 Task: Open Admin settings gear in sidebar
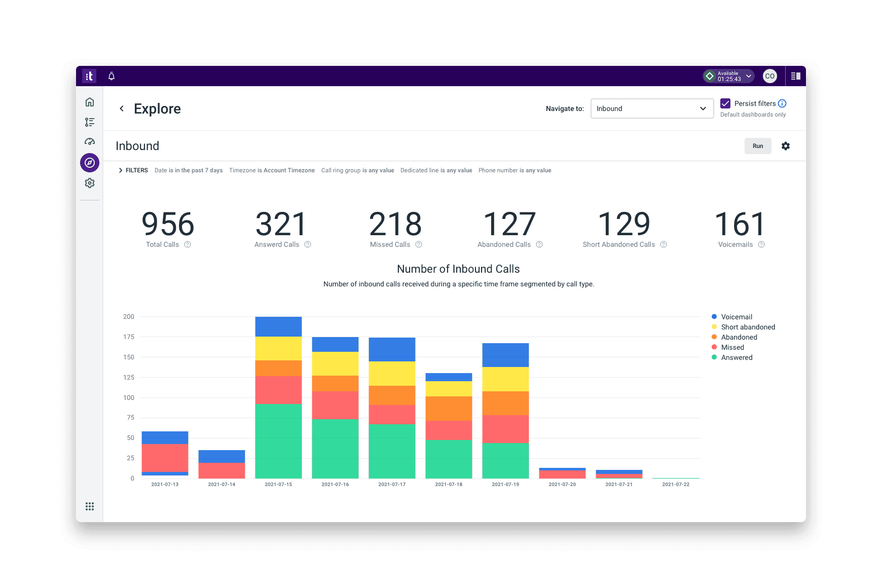tap(90, 183)
